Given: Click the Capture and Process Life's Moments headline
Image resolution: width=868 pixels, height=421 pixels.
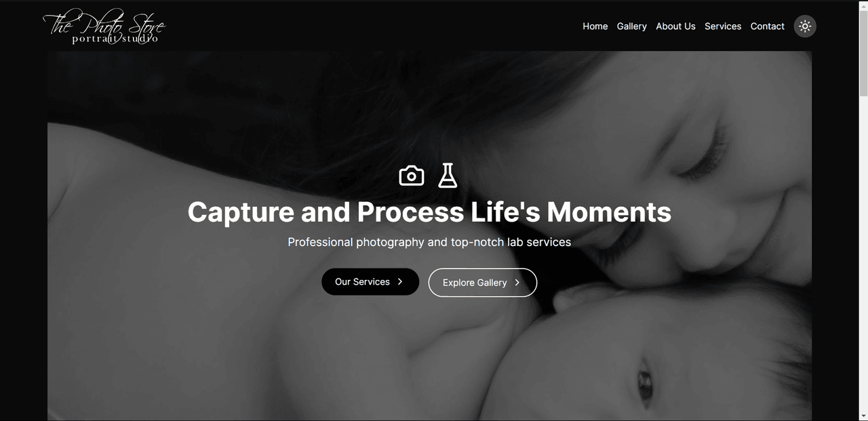Looking at the screenshot, I should tap(429, 212).
